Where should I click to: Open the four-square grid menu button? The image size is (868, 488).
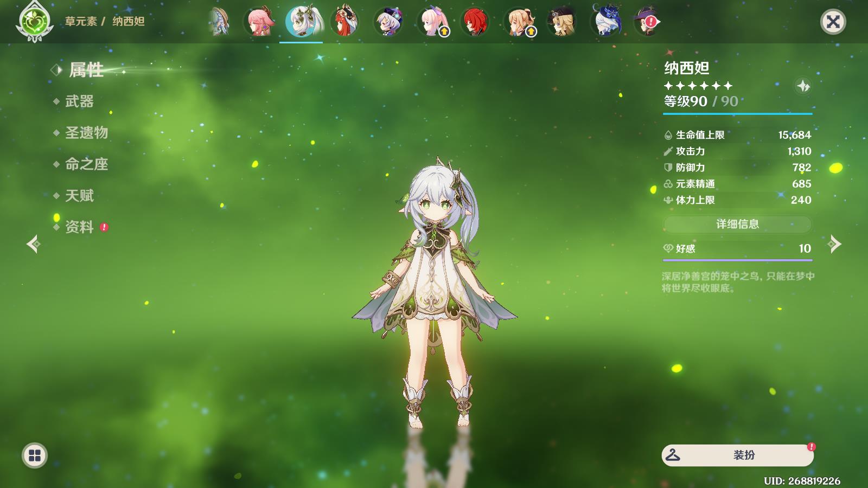tap(35, 455)
